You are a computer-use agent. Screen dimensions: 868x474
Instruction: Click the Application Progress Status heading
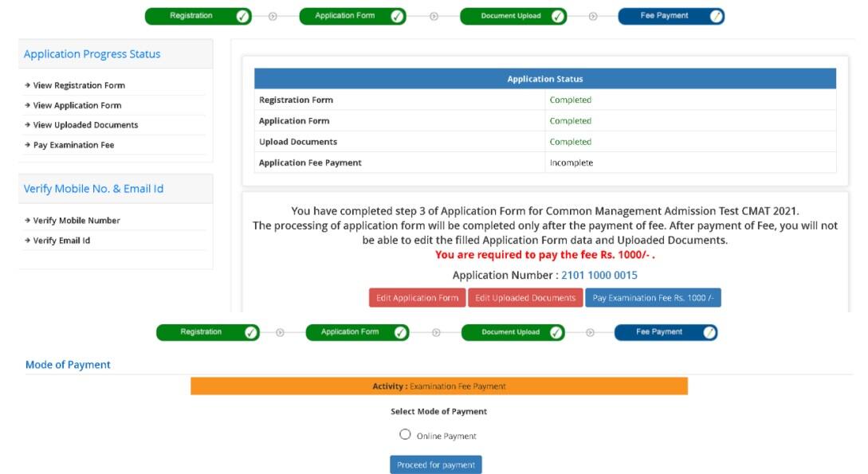92,54
